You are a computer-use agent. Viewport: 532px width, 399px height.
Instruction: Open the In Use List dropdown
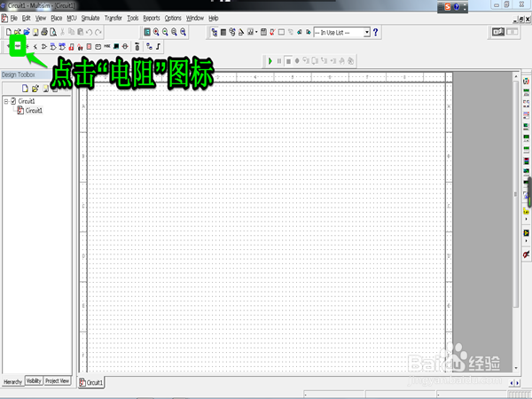point(367,32)
